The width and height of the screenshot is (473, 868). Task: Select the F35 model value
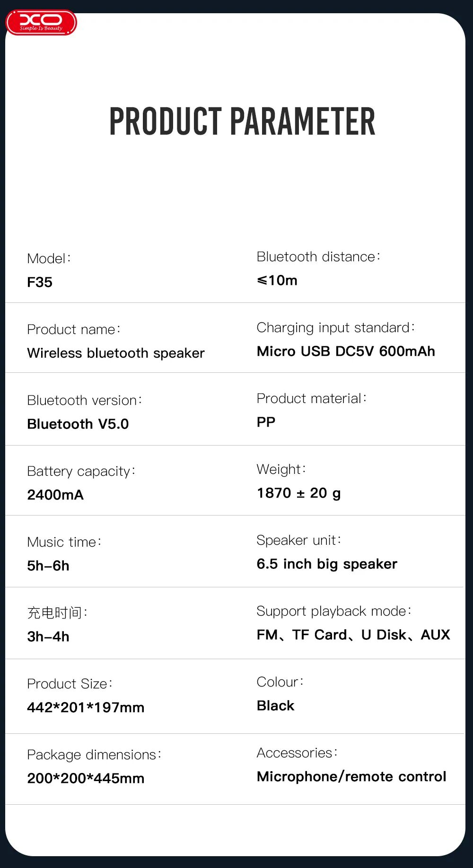point(40,282)
